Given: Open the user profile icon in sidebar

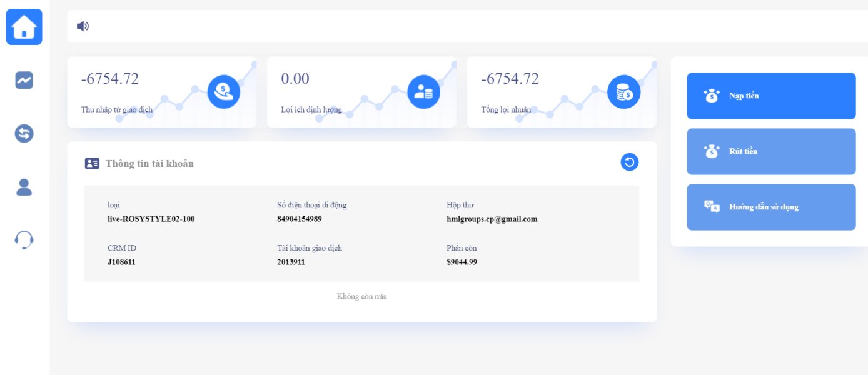Looking at the screenshot, I should 24,187.
